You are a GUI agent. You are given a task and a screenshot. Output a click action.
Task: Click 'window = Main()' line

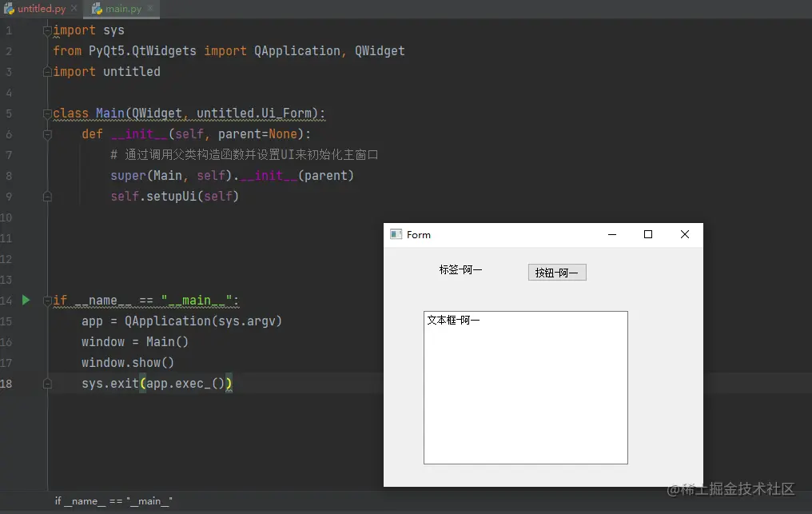[134, 341]
